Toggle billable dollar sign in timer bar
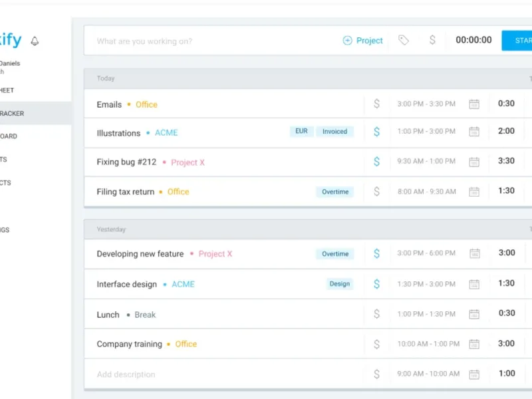Image resolution: width=532 pixels, height=399 pixels. (432, 41)
